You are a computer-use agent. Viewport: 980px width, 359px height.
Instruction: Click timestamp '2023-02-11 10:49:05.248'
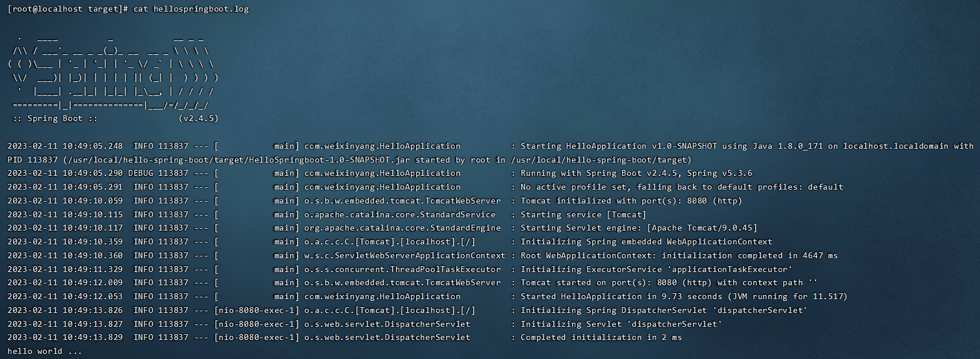(x=65, y=146)
